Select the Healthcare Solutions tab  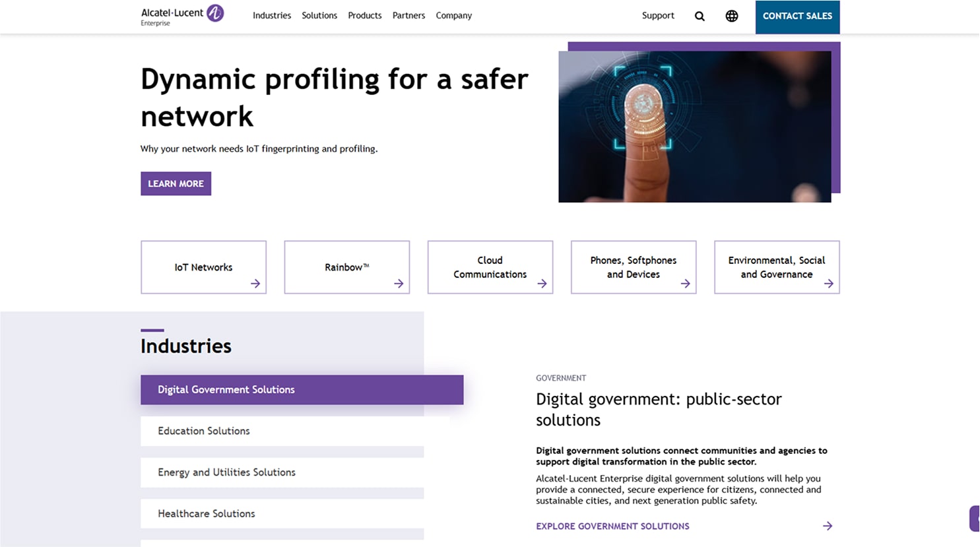pos(282,513)
